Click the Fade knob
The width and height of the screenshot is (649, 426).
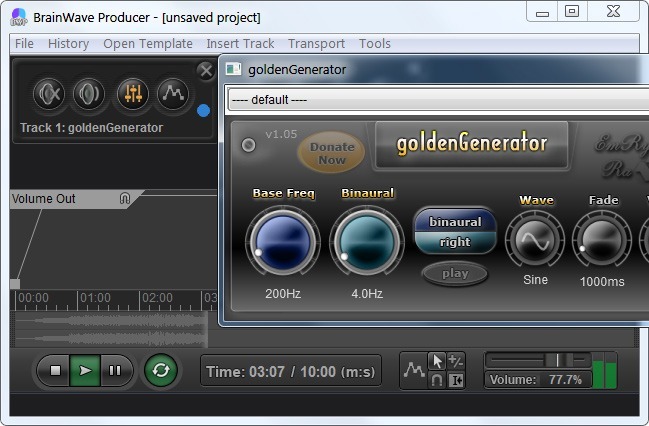tap(602, 240)
